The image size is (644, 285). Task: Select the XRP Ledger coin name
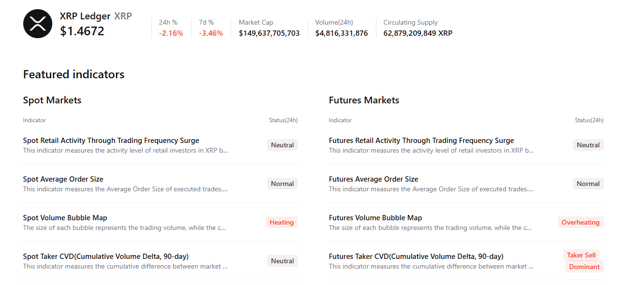pos(85,16)
